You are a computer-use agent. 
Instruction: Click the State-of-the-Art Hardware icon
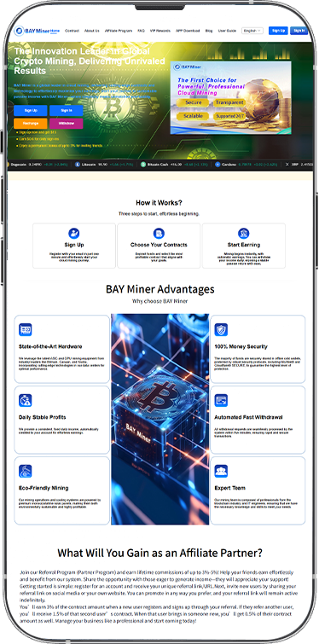(x=26, y=329)
